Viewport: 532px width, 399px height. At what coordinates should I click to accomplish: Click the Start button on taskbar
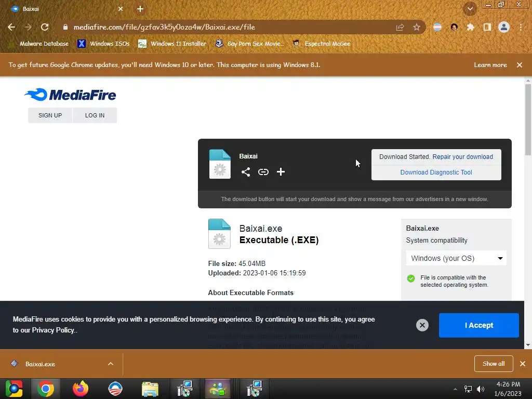pyautogui.click(x=14, y=389)
